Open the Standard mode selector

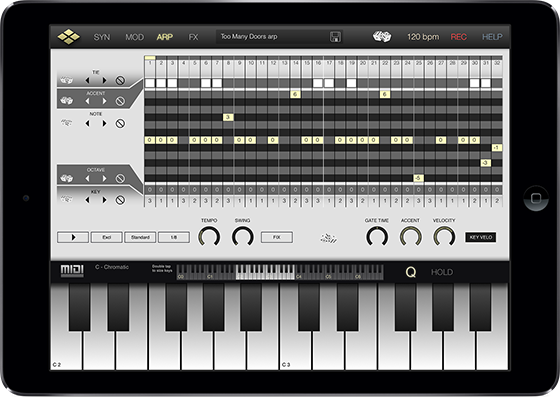click(x=140, y=237)
